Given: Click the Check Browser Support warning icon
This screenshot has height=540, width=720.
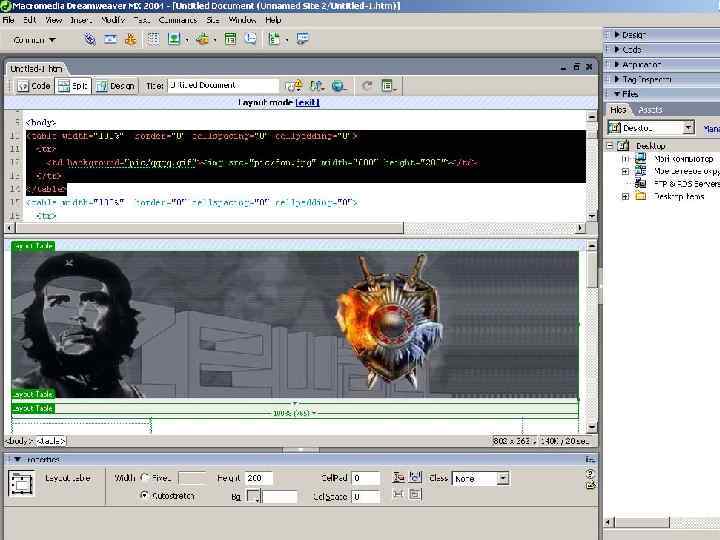Looking at the screenshot, I should [x=293, y=86].
